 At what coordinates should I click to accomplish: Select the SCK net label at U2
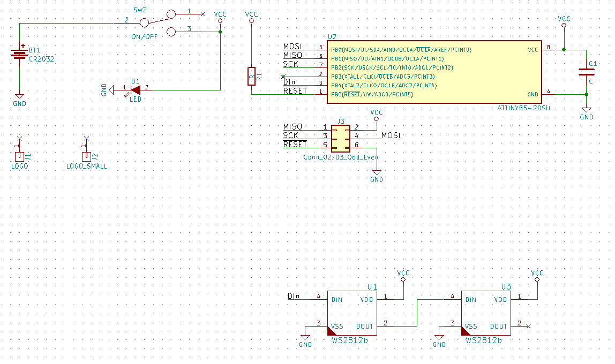pos(291,64)
